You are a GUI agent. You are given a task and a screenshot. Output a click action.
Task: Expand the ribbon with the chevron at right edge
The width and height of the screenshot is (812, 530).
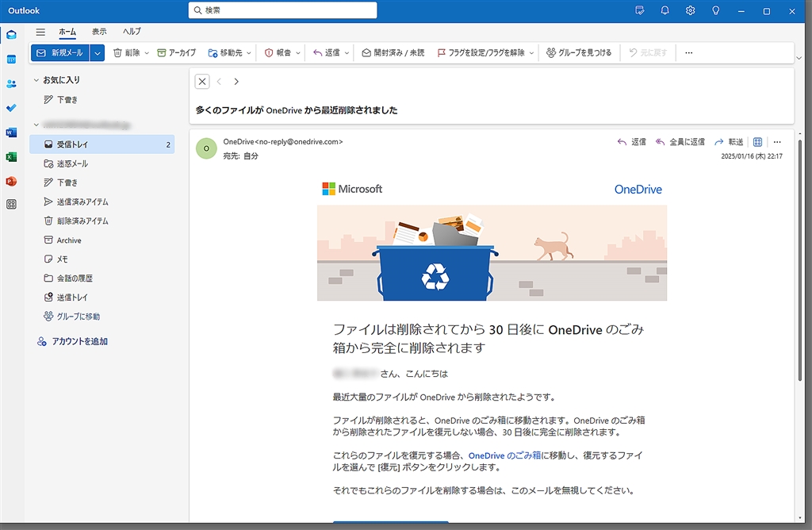coord(799,58)
